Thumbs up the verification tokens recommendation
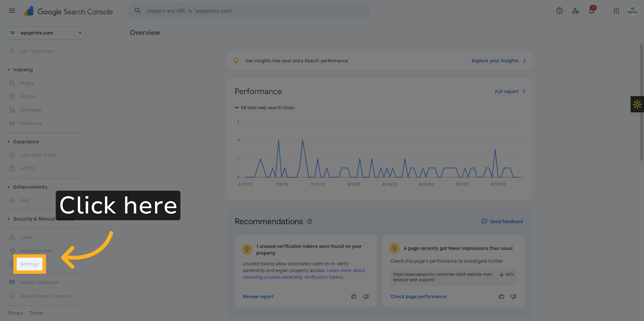644x321 pixels. click(x=354, y=296)
